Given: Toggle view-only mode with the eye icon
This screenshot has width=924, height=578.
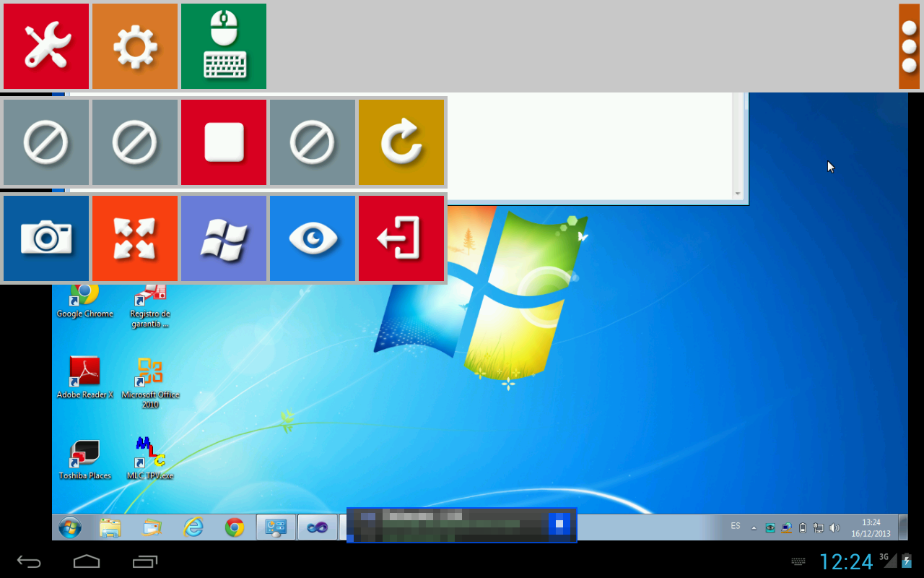Looking at the screenshot, I should [x=312, y=238].
